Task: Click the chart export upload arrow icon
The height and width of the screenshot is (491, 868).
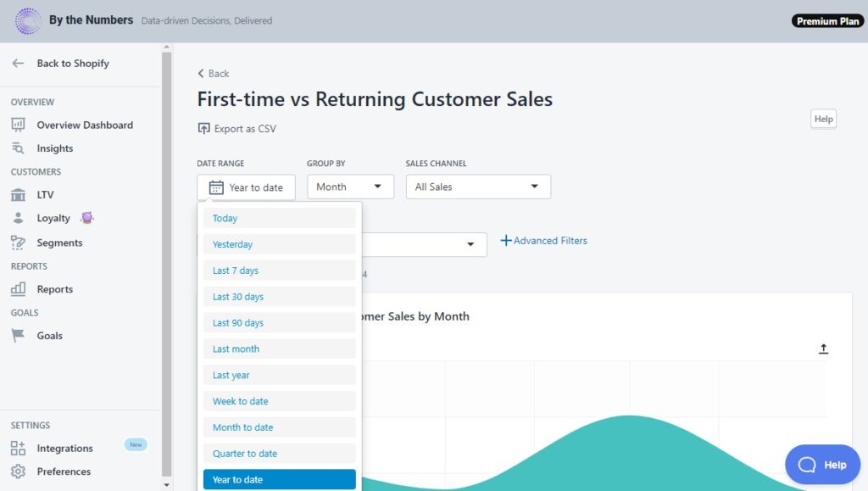Action: [823, 349]
